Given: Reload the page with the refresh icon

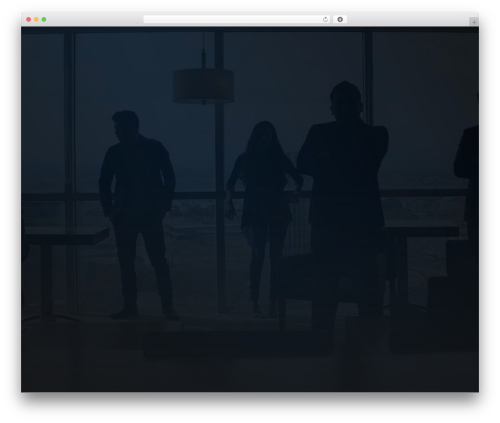Looking at the screenshot, I should coord(325,20).
